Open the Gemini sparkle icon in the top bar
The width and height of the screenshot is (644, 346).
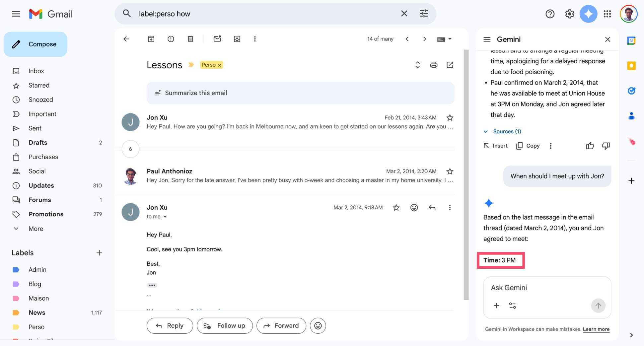[x=588, y=14]
